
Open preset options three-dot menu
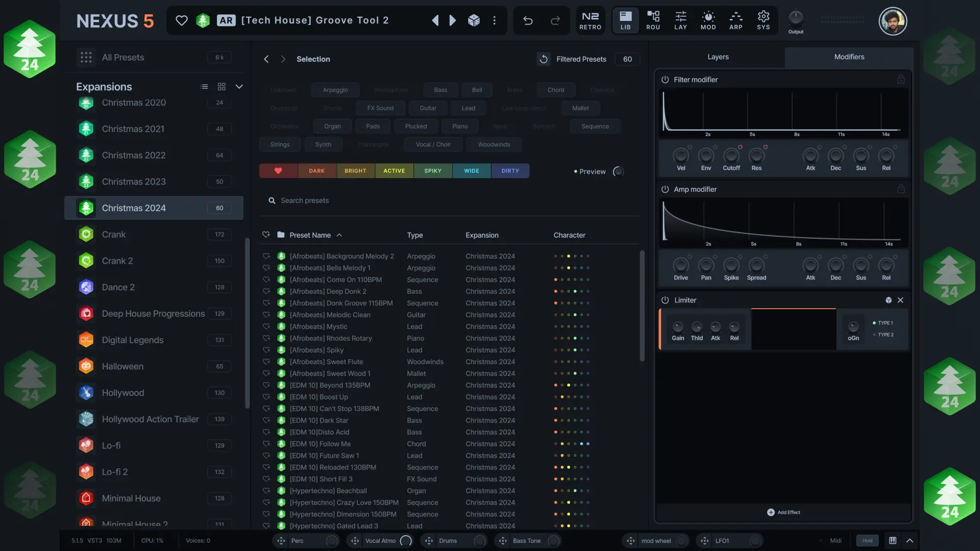(494, 20)
